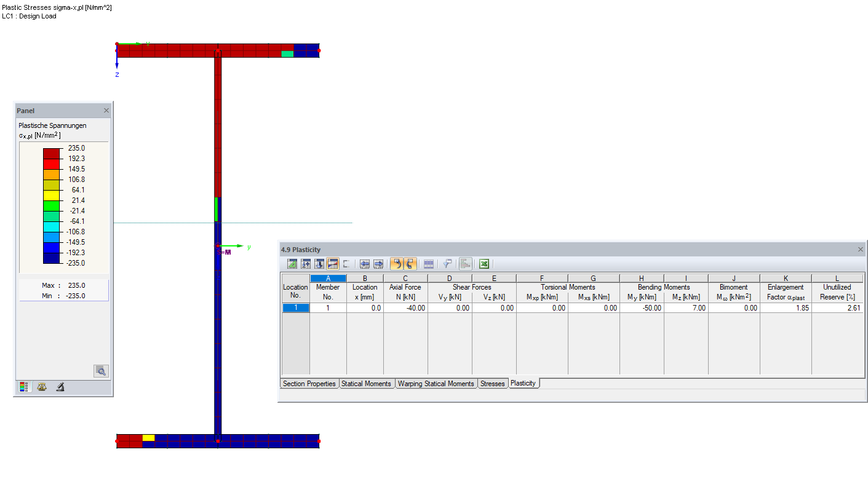
Task: Select the axial force value -40.00
Action: [405, 308]
